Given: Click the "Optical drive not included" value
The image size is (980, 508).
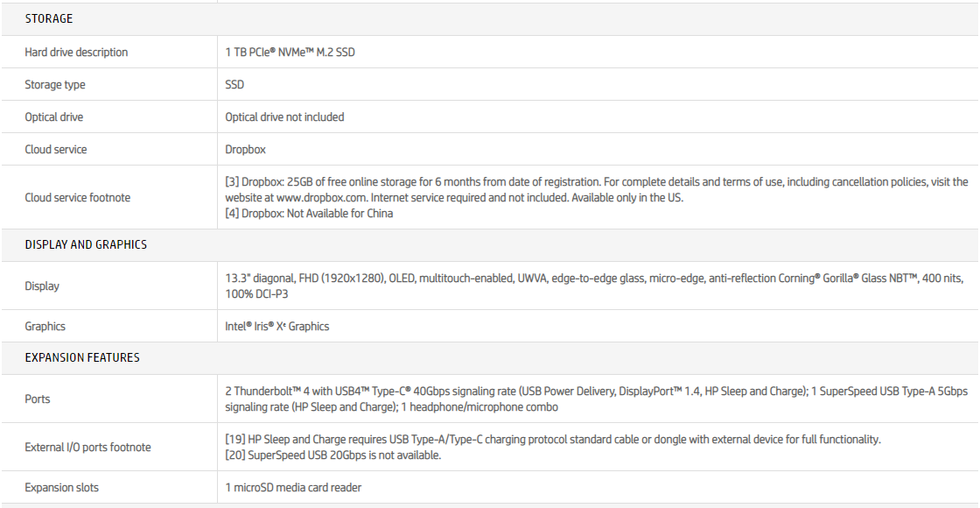Looking at the screenshot, I should pos(284,117).
